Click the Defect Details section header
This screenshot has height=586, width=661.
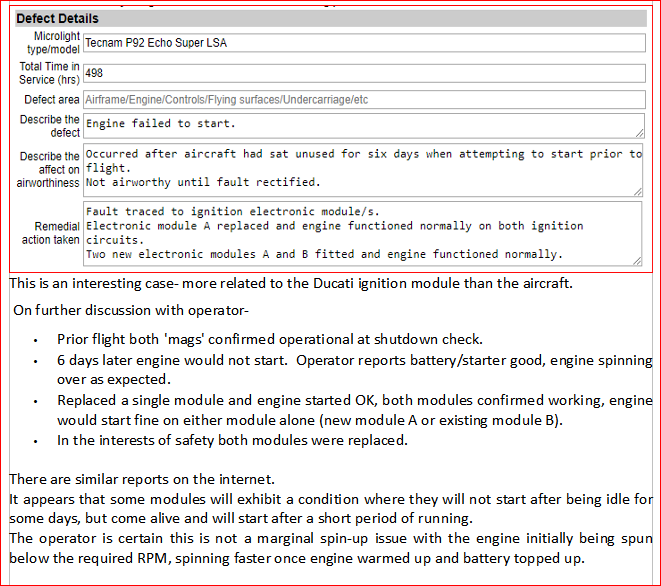tap(331, 19)
